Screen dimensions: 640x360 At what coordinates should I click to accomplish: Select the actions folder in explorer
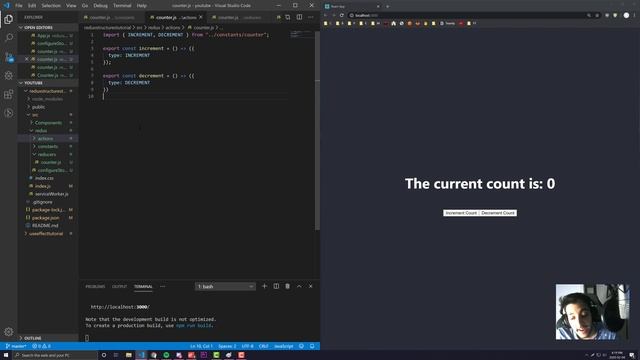(48, 138)
